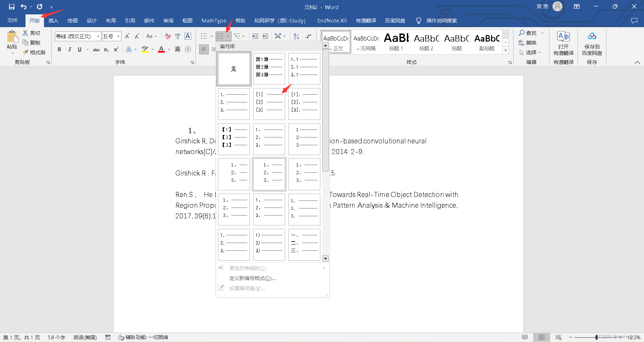Switch to the MathType tab
This screenshot has height=342, width=644.
coord(214,20)
